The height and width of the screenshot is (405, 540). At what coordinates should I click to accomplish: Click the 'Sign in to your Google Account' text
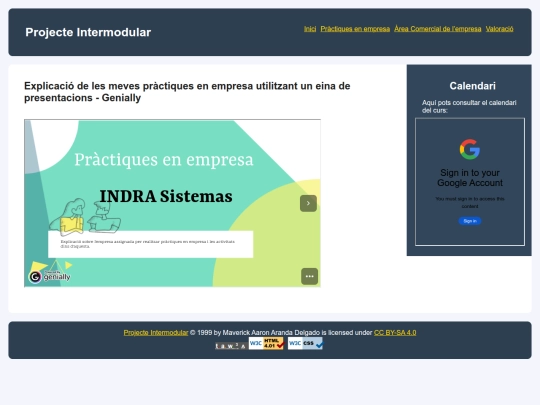tap(470, 178)
